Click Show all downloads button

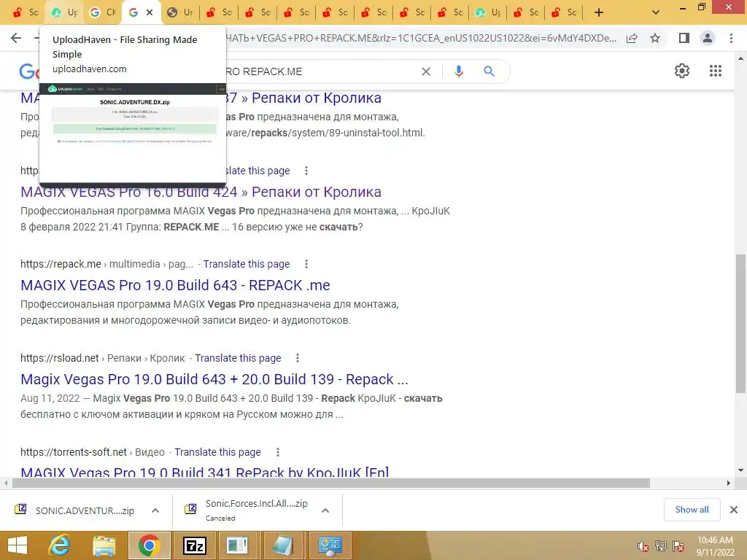[692, 510]
